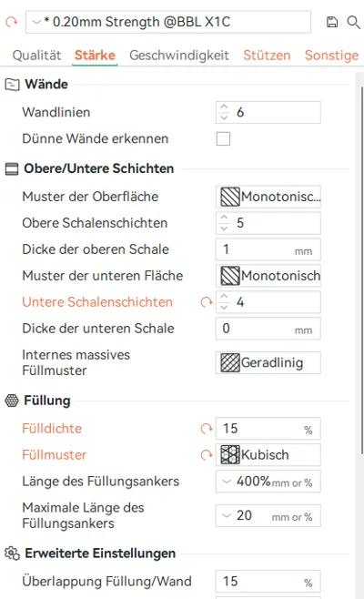Click the save preset floppy disk icon
Screen dimensions: 364x599
point(332,22)
